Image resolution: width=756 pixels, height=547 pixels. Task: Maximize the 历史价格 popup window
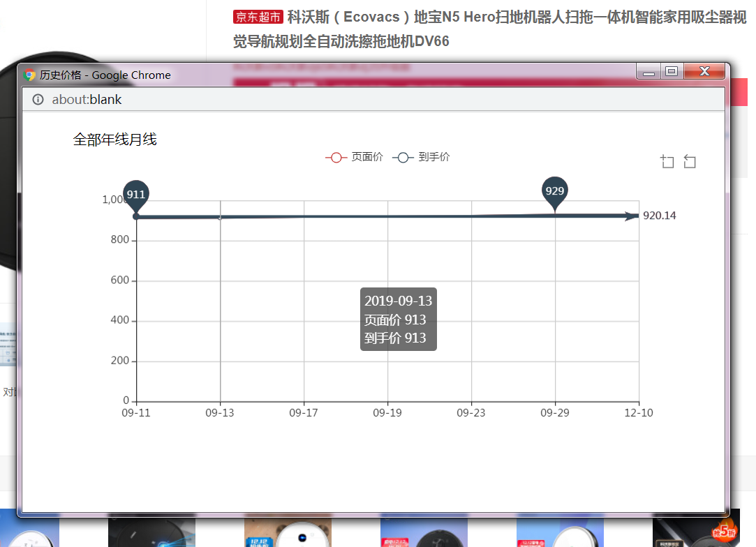click(x=672, y=71)
